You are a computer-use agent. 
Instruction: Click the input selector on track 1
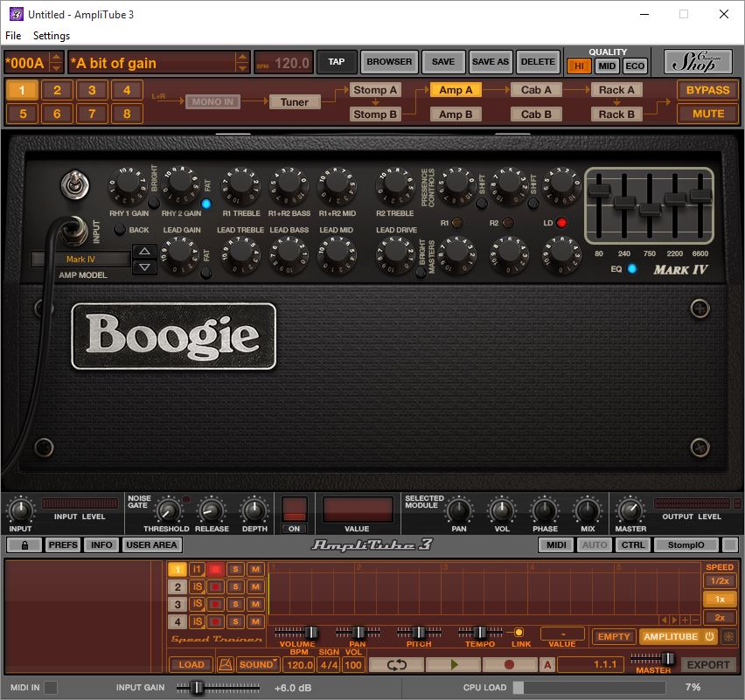tap(197, 569)
